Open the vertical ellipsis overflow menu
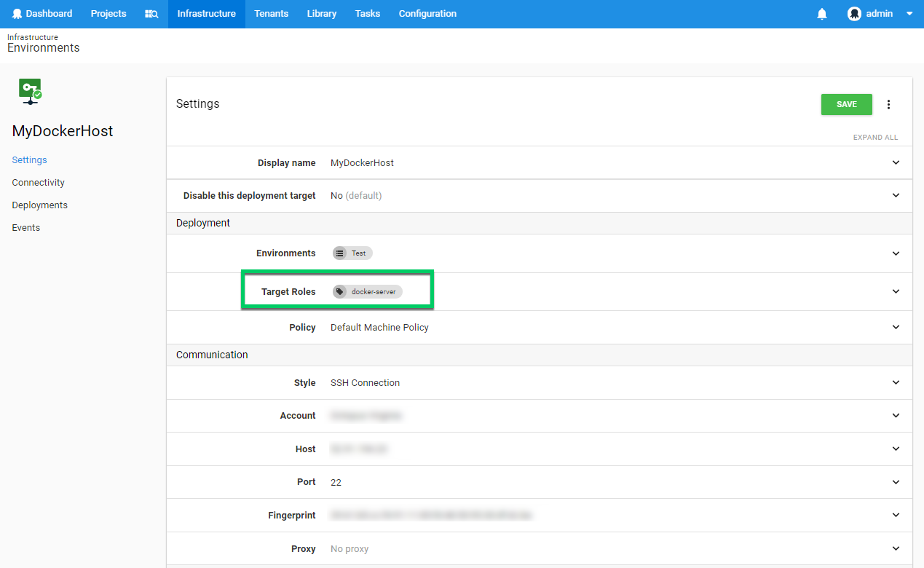Image resolution: width=924 pixels, height=568 pixels. pos(889,104)
